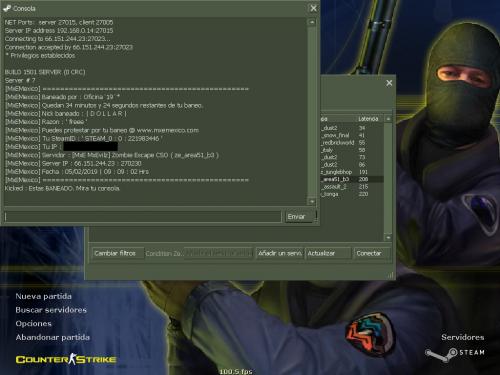
Task: Sort servers by Latencia column
Action: pos(368,119)
